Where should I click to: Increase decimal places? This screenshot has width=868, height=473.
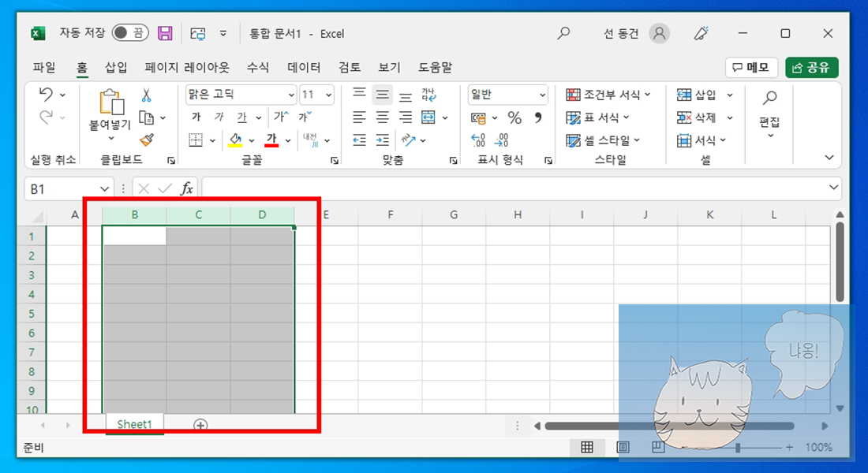[x=478, y=140]
